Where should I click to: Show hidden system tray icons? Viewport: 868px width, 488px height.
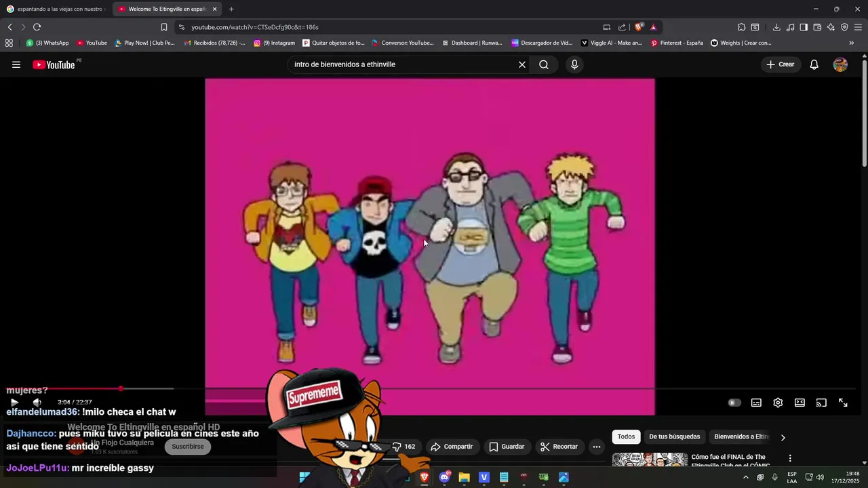point(746,477)
